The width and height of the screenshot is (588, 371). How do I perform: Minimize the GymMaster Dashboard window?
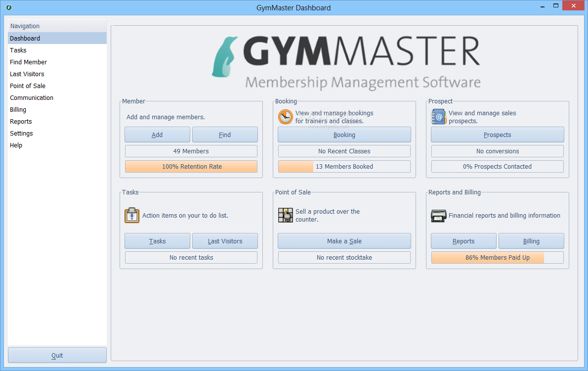click(542, 6)
